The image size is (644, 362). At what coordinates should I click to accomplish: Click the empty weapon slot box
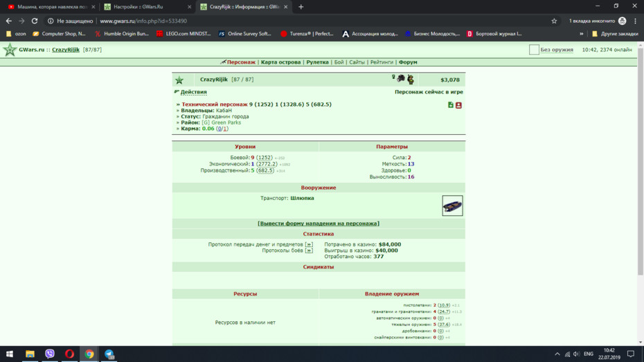(534, 50)
